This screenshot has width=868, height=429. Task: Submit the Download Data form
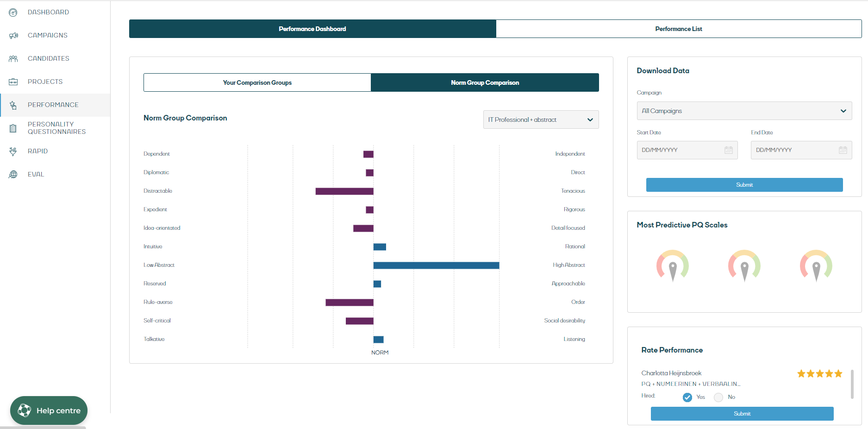coord(744,185)
